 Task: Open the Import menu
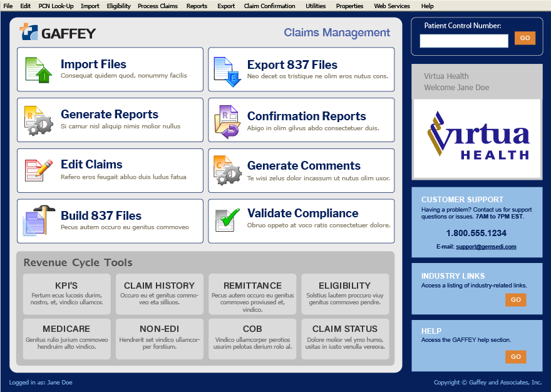coord(90,6)
